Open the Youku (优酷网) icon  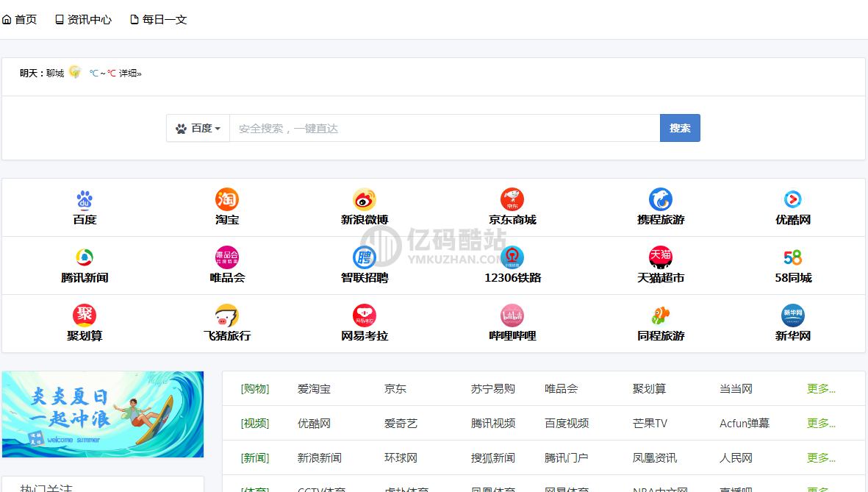click(793, 199)
